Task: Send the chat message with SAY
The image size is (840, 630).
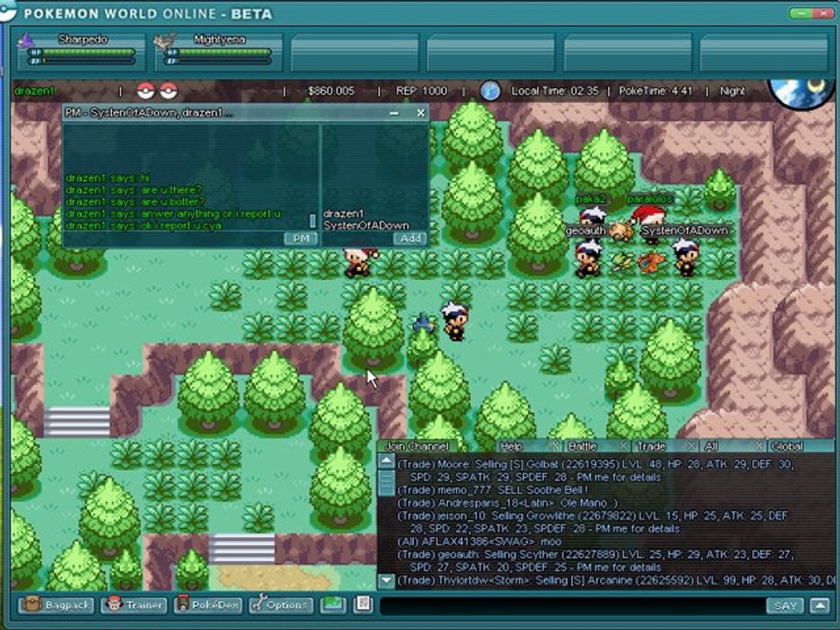Action: [786, 605]
